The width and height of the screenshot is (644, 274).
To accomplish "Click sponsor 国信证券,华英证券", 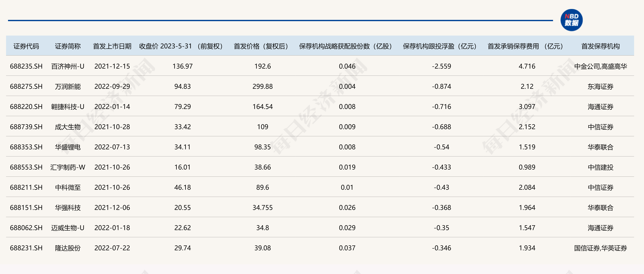I will click(x=601, y=248).
